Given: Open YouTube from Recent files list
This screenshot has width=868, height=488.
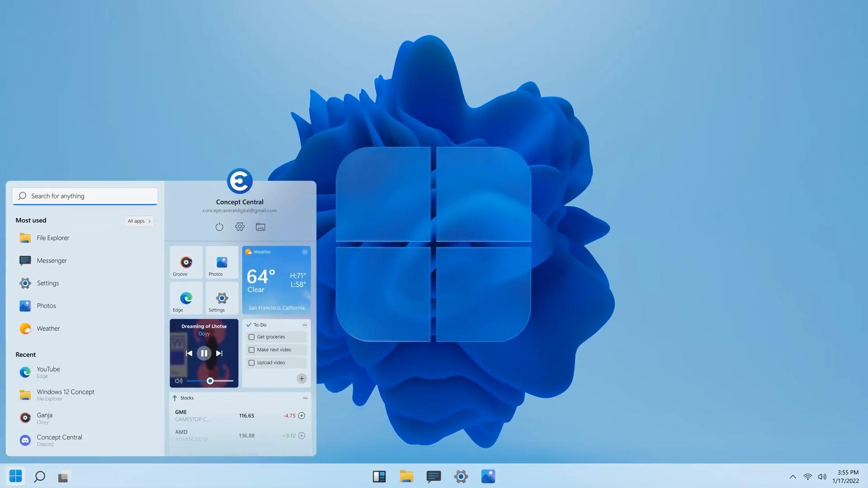Looking at the screenshot, I should [x=48, y=372].
